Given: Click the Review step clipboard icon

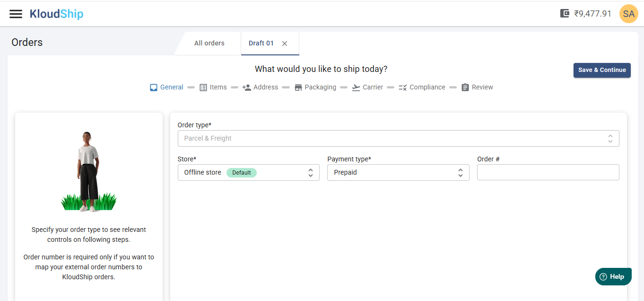Looking at the screenshot, I should pyautogui.click(x=465, y=88).
